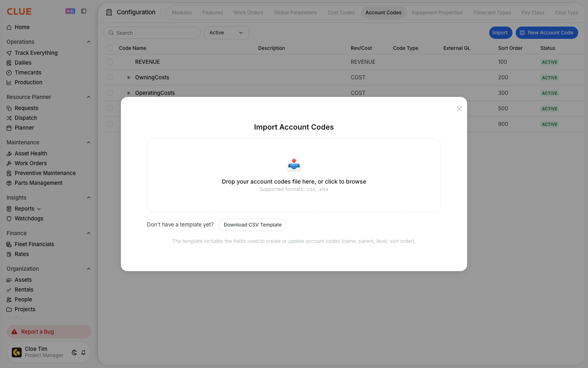Image resolution: width=588 pixels, height=368 pixels.
Task: Open Parts Management in the sidebar
Action: [x=38, y=183]
